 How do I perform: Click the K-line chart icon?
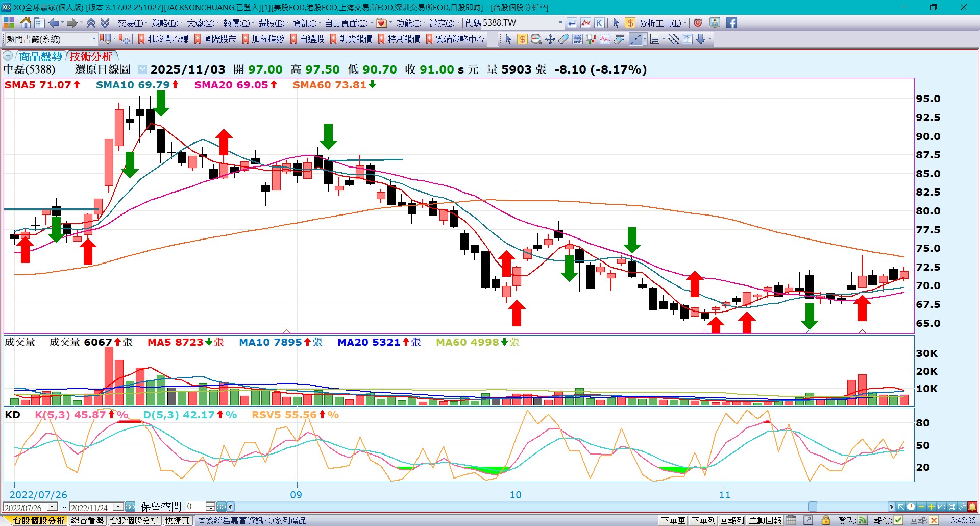[599, 23]
